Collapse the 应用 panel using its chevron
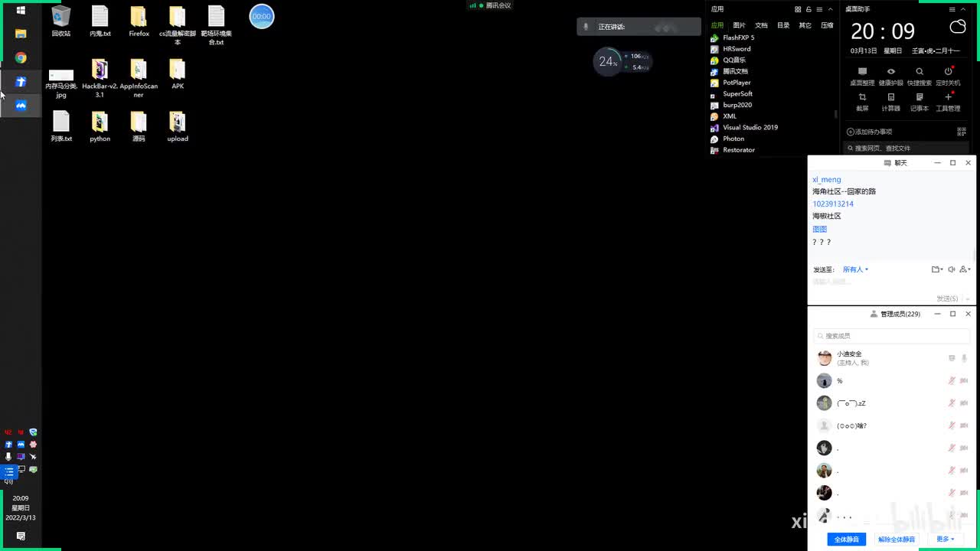The width and height of the screenshot is (980, 551). coord(831,9)
